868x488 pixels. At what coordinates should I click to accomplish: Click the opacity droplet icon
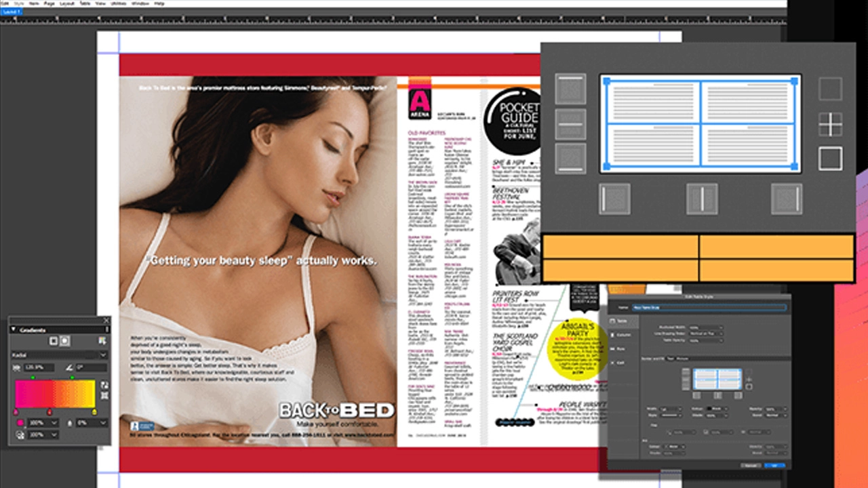70,423
